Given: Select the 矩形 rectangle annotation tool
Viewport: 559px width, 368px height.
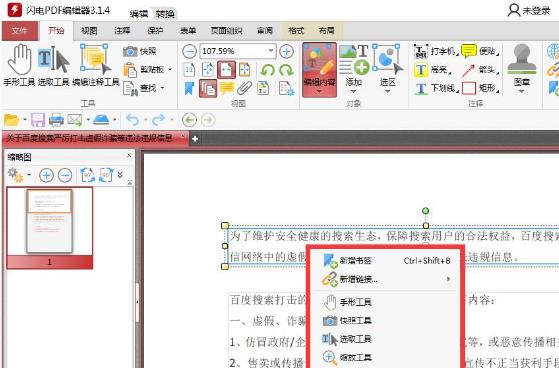Looking at the screenshot, I should pos(479,88).
